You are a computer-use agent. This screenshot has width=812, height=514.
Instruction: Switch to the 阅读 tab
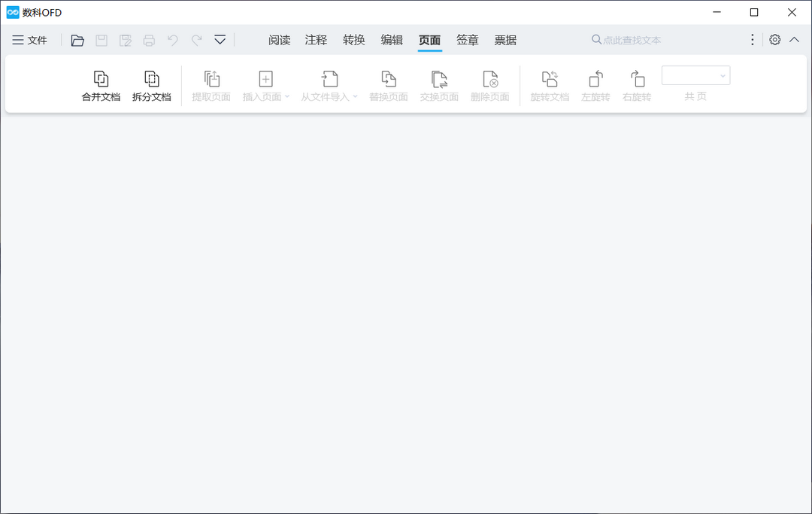click(279, 41)
